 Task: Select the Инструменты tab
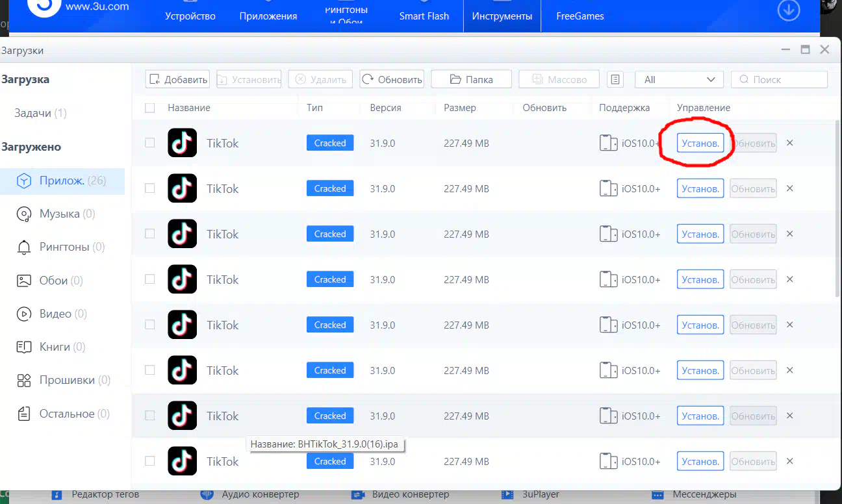point(502,16)
